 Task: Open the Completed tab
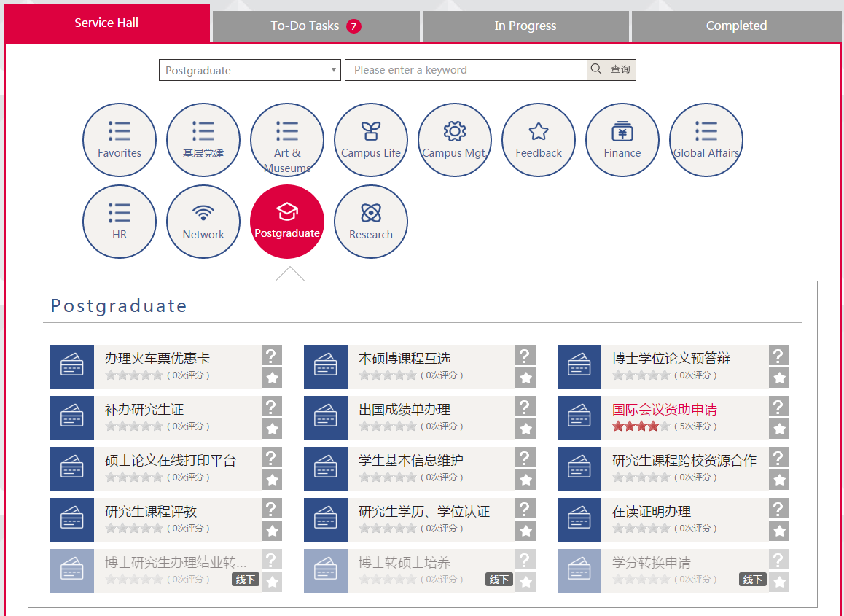coord(736,26)
